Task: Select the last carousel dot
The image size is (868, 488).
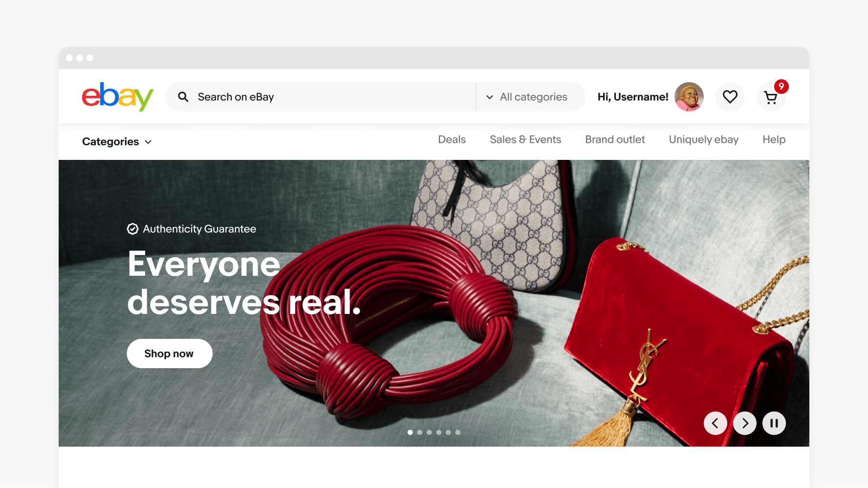Action: click(x=457, y=432)
